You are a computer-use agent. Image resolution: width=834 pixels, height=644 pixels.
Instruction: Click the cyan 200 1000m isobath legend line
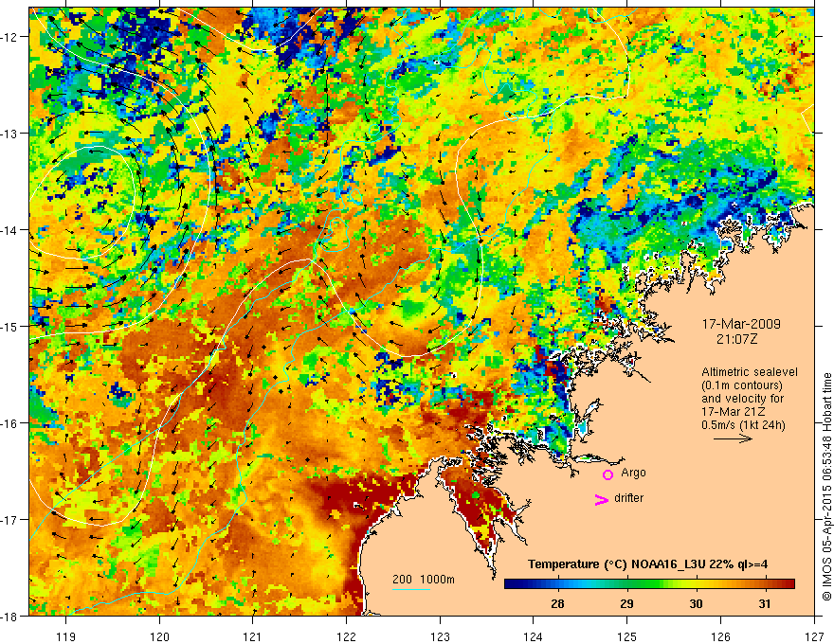(411, 589)
